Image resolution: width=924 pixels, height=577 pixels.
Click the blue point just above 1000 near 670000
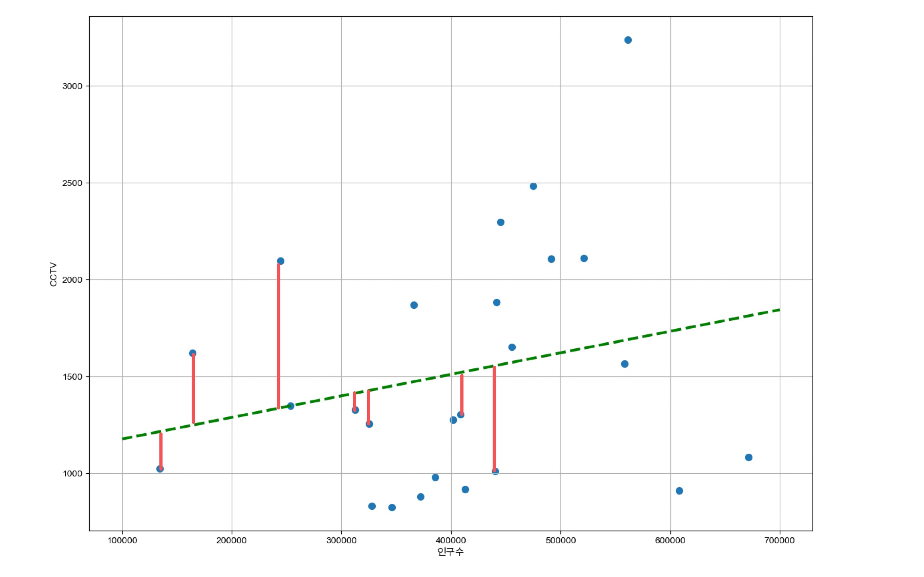tap(749, 457)
